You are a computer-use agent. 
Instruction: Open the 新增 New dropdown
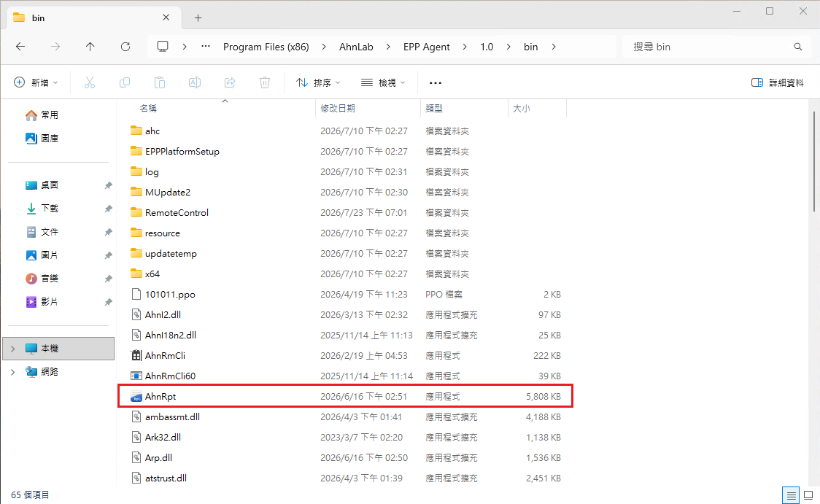coord(36,82)
